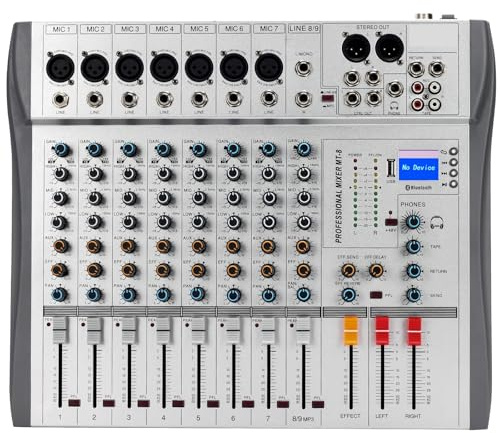Toggle the effect PFL button near EFF DELAY

[376, 295]
